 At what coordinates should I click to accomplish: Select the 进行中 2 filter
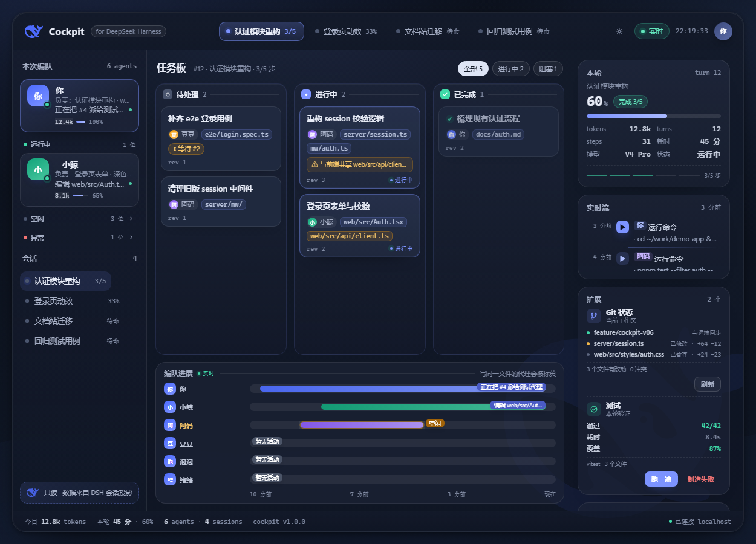point(511,69)
